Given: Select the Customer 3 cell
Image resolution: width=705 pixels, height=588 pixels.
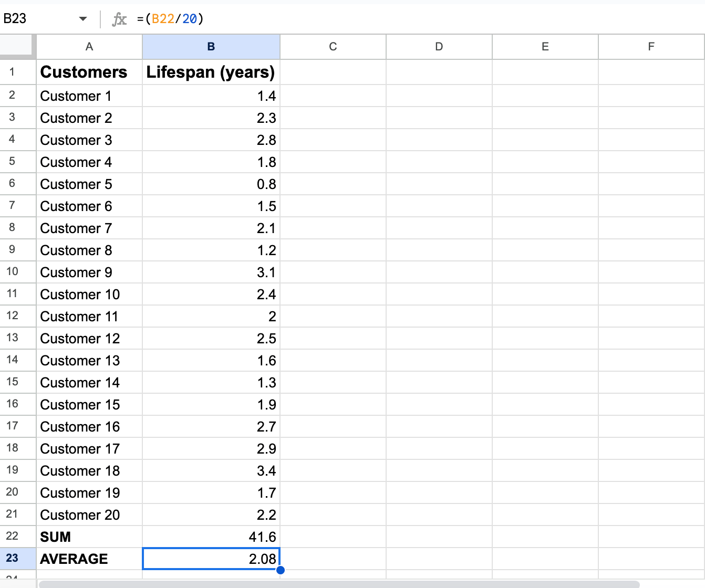Looking at the screenshot, I should click(89, 140).
